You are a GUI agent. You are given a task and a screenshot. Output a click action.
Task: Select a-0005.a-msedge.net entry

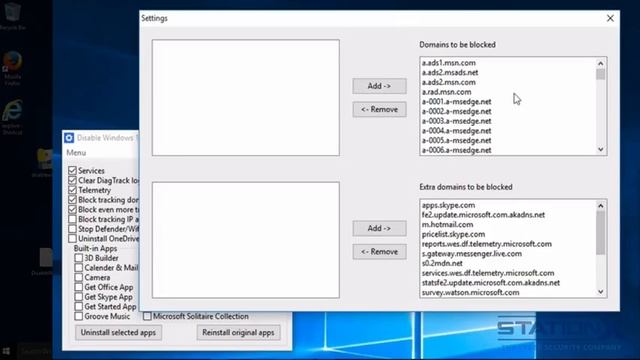456,140
